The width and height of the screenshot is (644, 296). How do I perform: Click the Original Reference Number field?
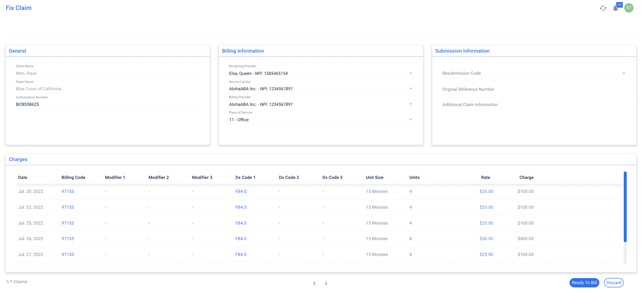click(533, 89)
